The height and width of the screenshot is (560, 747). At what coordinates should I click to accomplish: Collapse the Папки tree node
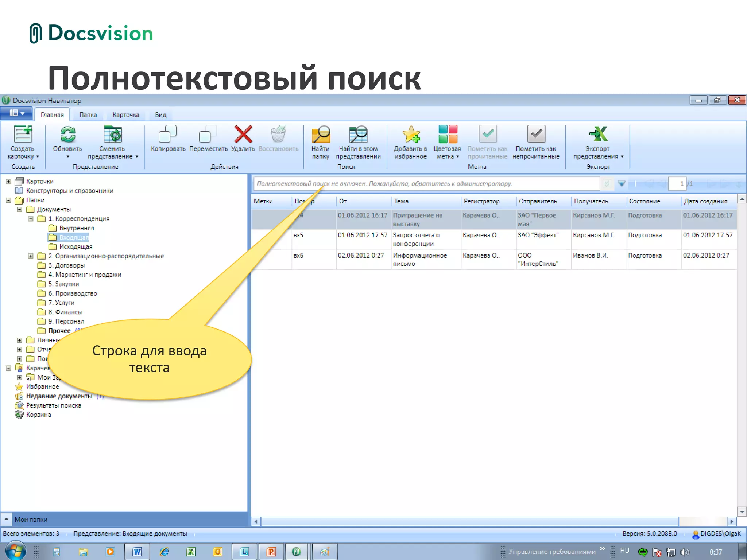pyautogui.click(x=8, y=200)
